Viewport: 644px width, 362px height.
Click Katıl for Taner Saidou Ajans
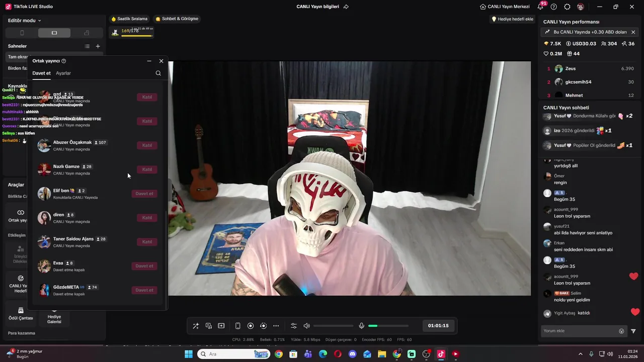point(147,242)
